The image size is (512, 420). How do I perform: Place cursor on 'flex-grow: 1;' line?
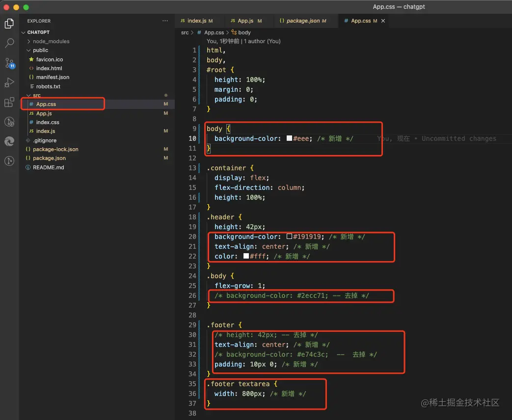pos(240,286)
